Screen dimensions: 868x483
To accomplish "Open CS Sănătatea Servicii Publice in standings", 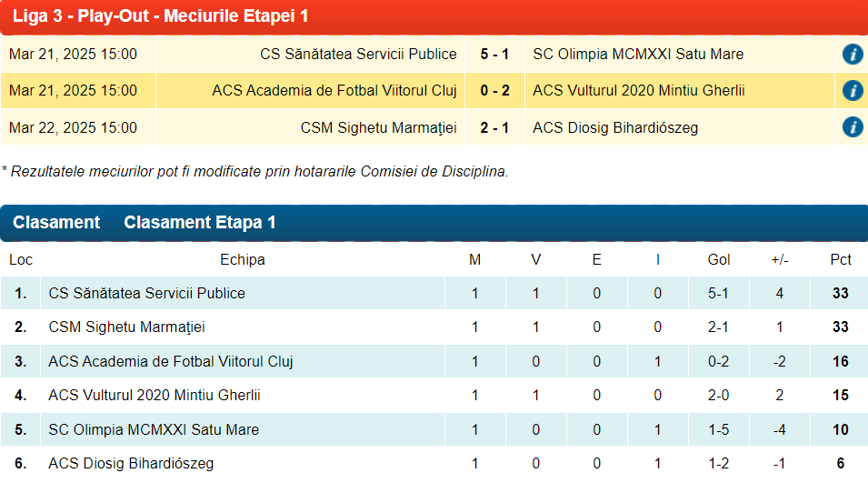I will 146,294.
